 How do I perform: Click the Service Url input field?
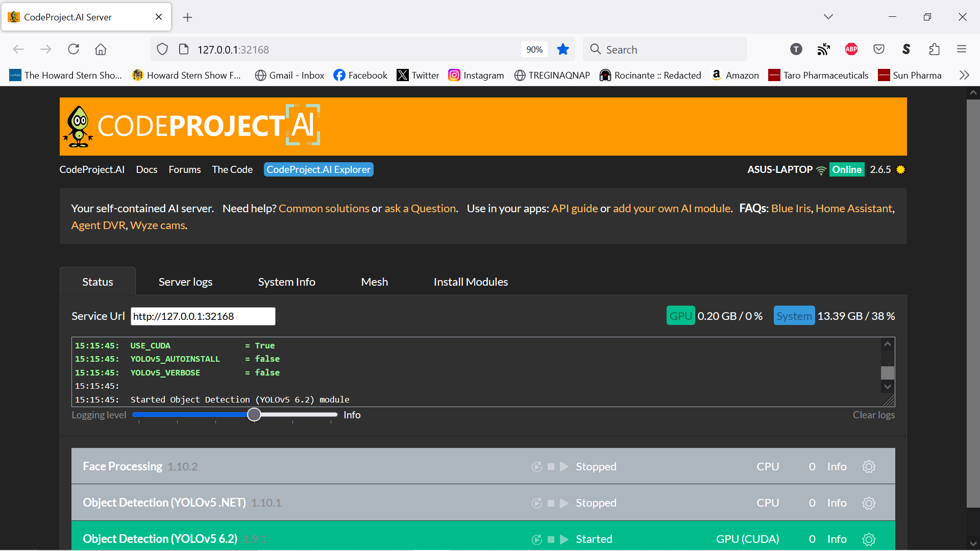tap(203, 316)
